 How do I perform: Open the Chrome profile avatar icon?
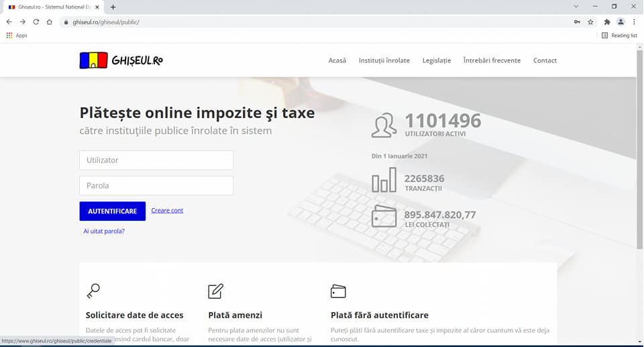(x=621, y=22)
